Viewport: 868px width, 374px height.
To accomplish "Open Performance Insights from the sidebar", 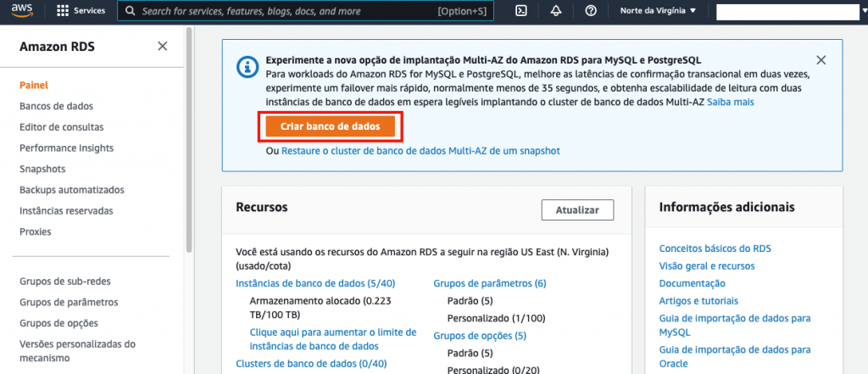I will tap(66, 148).
